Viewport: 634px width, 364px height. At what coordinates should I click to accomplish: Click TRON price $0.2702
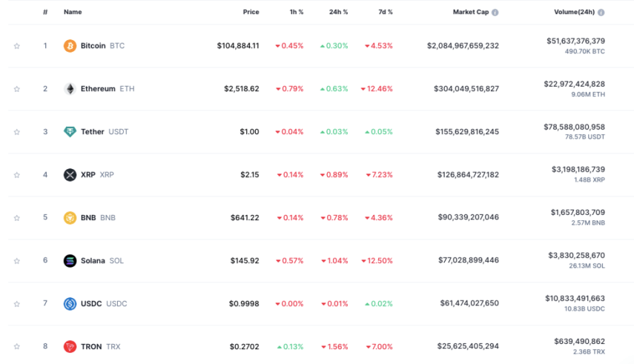click(x=245, y=347)
